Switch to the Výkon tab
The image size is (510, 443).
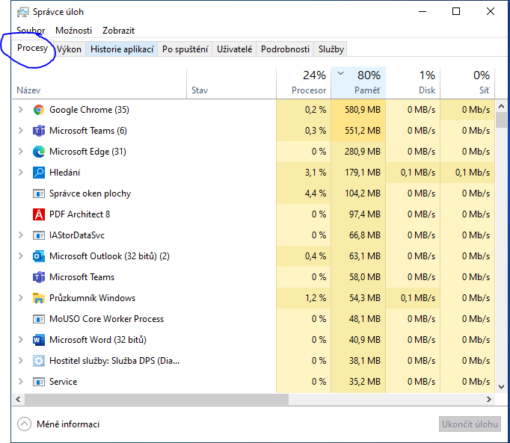[69, 49]
